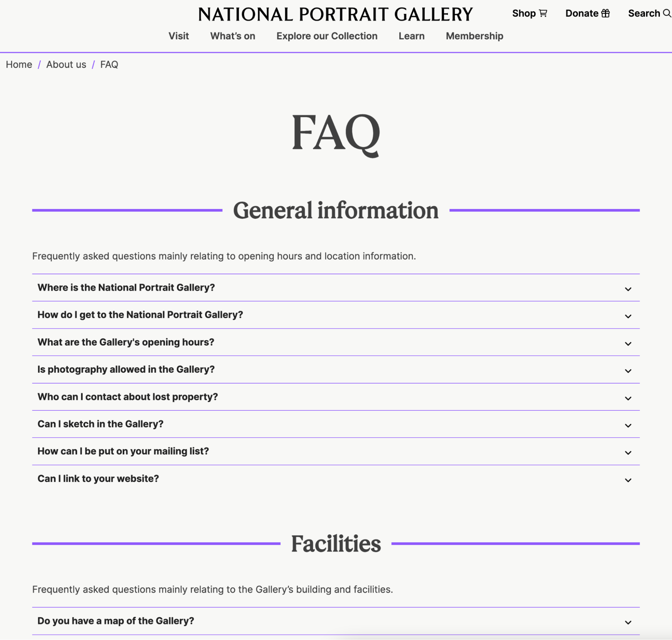
Task: Expand 'What are the Gallery's opening hours?'
Action: (x=335, y=342)
